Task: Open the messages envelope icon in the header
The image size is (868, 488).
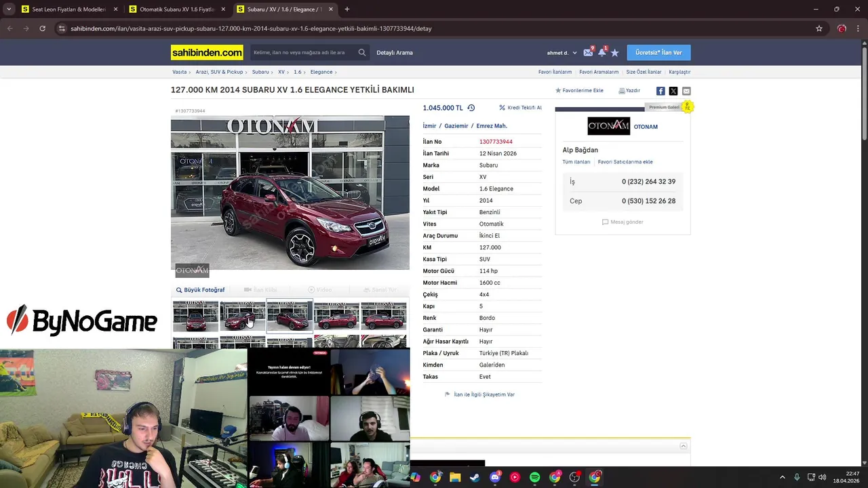Action: 587,52
